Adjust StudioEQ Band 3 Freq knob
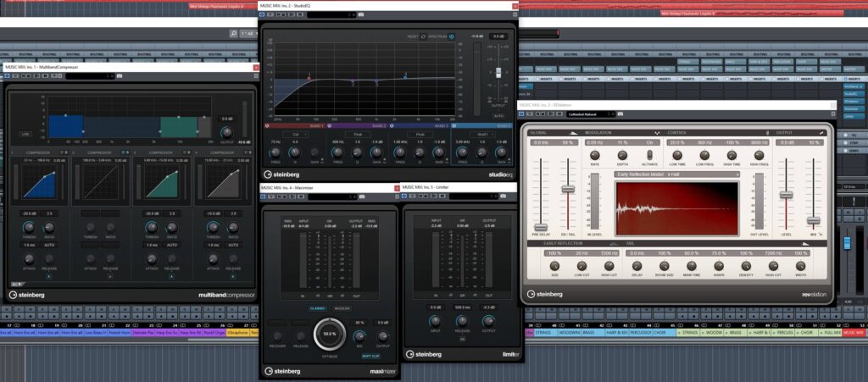This screenshot has height=382, width=868. pyautogui.click(x=400, y=152)
